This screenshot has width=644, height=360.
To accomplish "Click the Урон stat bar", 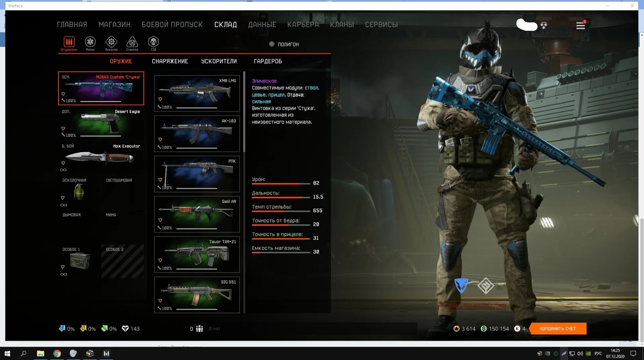I will tap(281, 184).
